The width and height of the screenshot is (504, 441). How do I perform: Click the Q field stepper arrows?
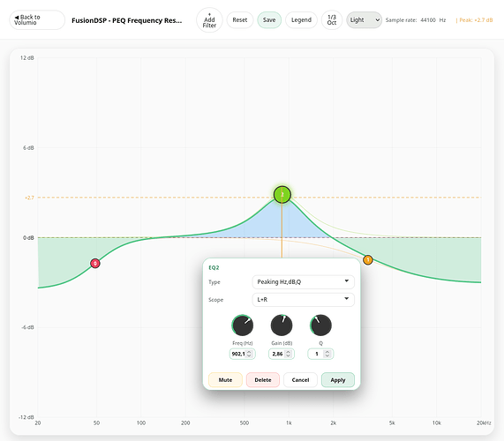click(327, 354)
